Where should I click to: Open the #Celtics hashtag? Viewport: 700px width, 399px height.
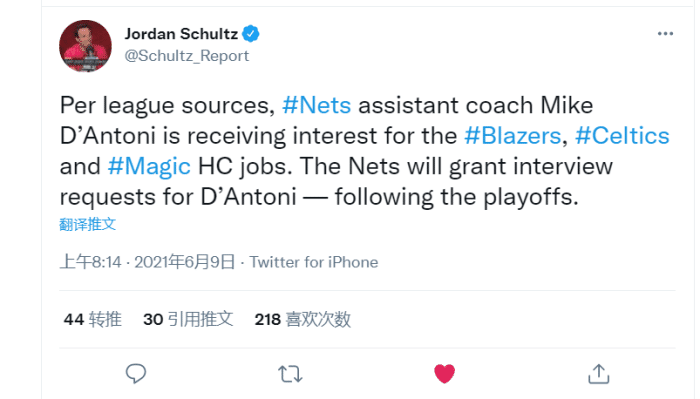(x=622, y=136)
